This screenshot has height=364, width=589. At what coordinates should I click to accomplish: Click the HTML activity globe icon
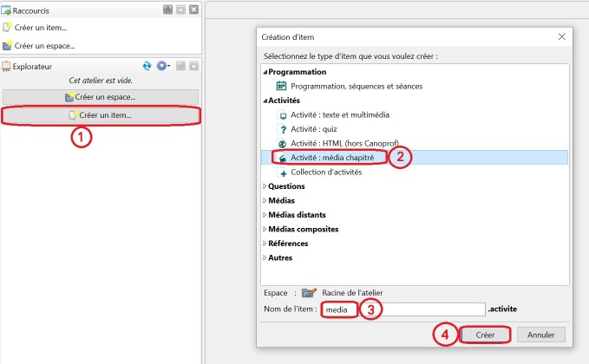281,143
